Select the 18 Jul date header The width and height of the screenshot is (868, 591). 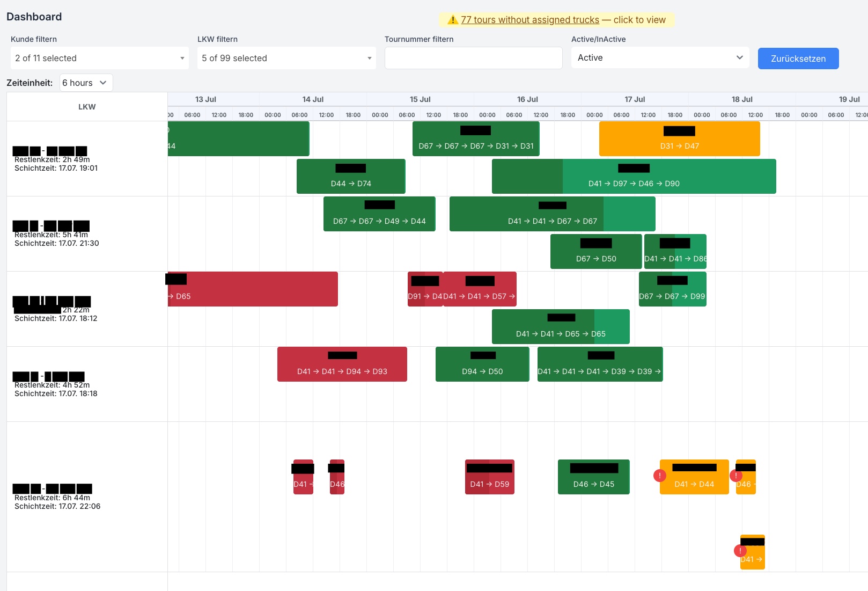pos(742,99)
